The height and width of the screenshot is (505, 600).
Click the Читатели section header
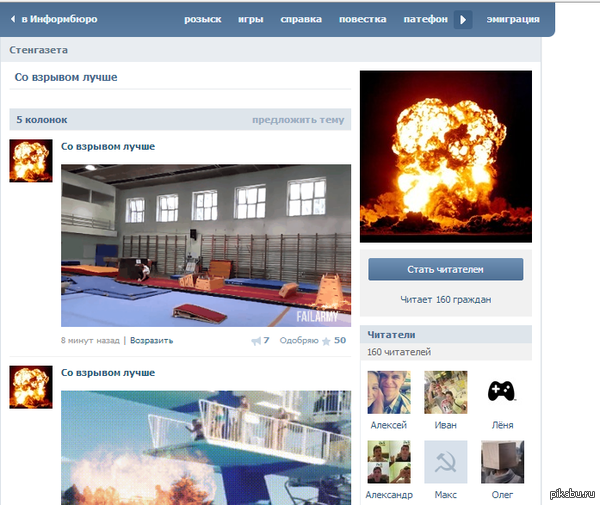[x=391, y=335]
